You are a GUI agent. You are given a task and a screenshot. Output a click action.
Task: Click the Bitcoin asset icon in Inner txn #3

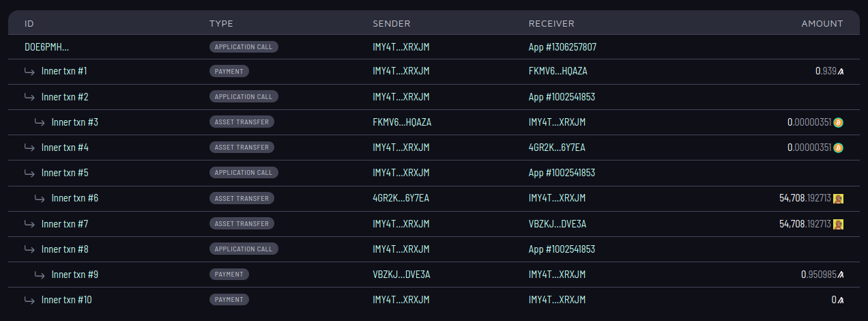tap(839, 122)
